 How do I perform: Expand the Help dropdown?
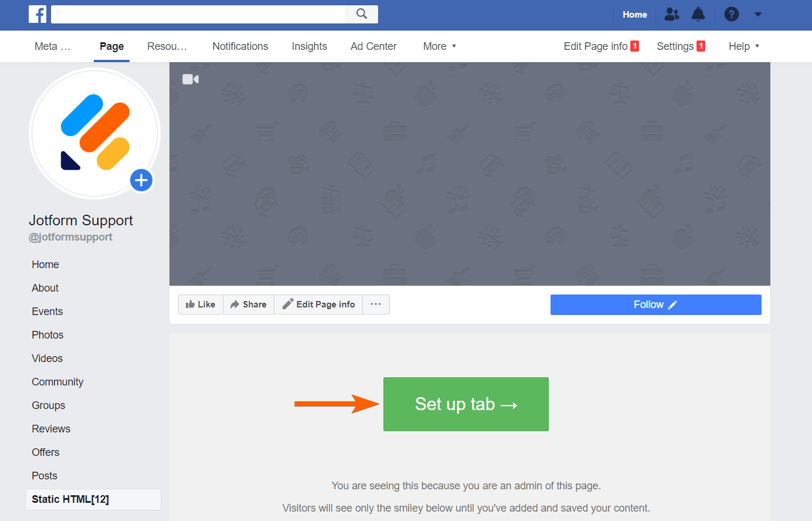click(744, 46)
